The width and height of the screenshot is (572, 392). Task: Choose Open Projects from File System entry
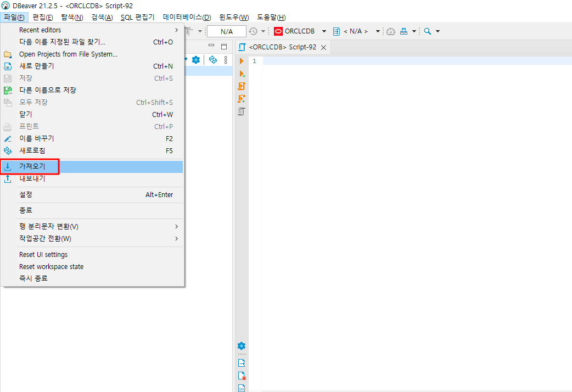pyautogui.click(x=92, y=54)
